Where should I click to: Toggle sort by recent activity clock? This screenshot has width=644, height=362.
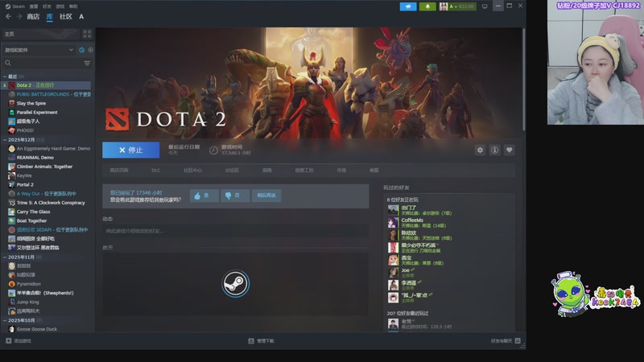tap(81, 50)
